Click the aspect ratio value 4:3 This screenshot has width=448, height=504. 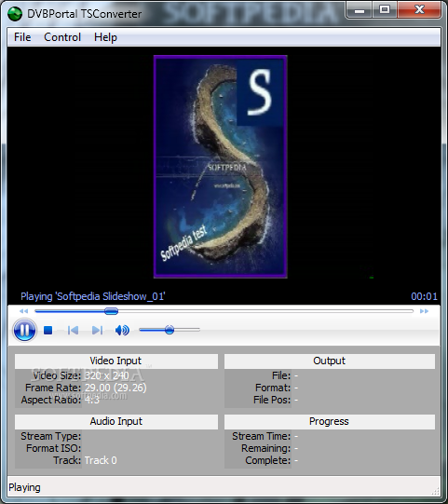[92, 400]
